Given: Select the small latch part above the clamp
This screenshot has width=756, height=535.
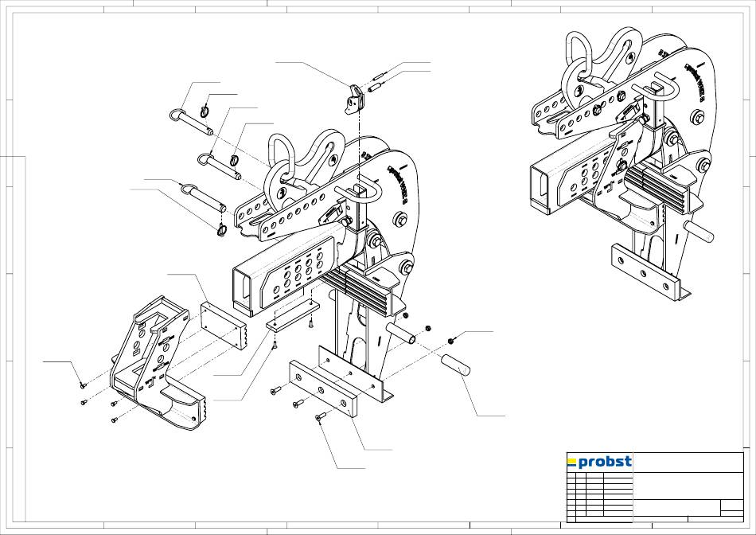Looking at the screenshot, I should (x=355, y=100).
